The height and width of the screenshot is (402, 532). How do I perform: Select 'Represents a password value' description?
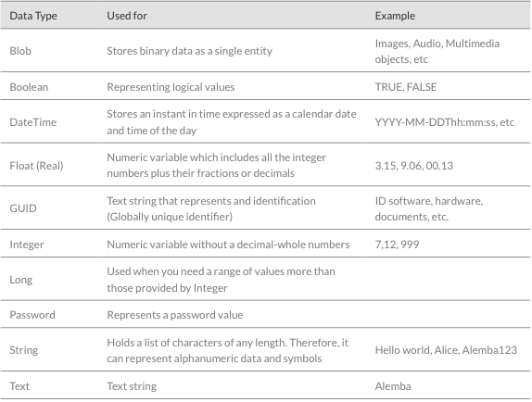tap(175, 315)
